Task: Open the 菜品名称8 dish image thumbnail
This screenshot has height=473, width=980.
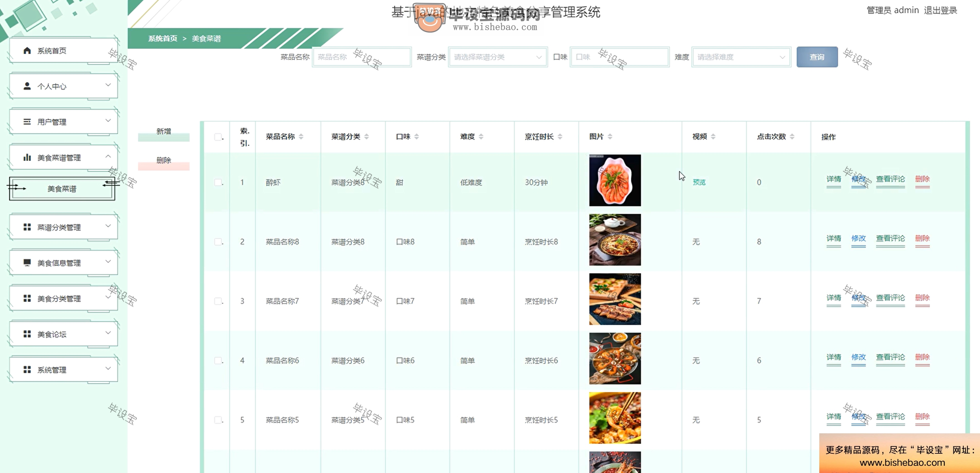Action: pyautogui.click(x=615, y=240)
